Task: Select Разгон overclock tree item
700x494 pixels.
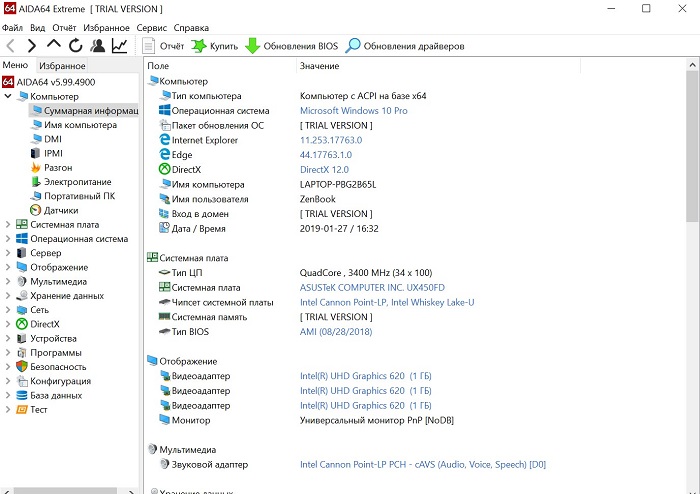Action: pyautogui.click(x=51, y=168)
